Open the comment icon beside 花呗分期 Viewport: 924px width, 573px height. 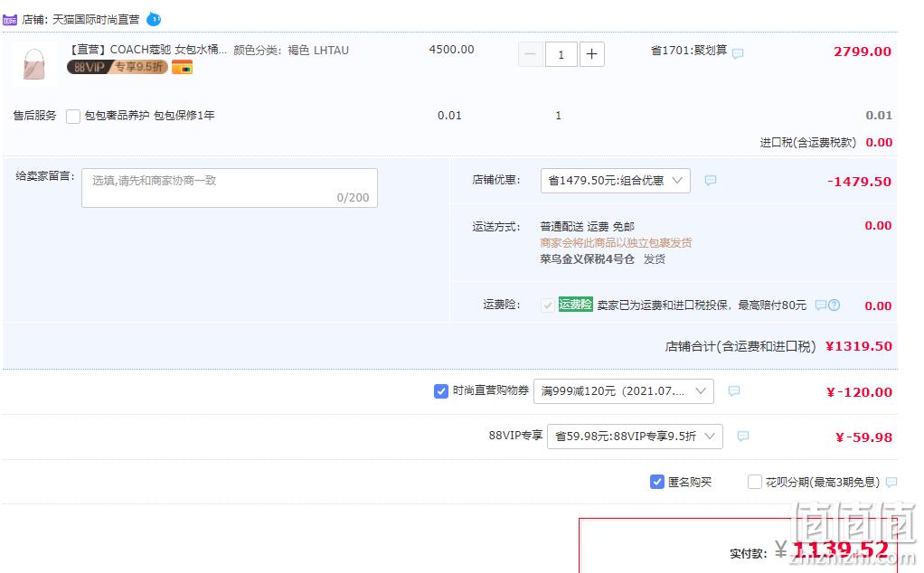point(891,483)
